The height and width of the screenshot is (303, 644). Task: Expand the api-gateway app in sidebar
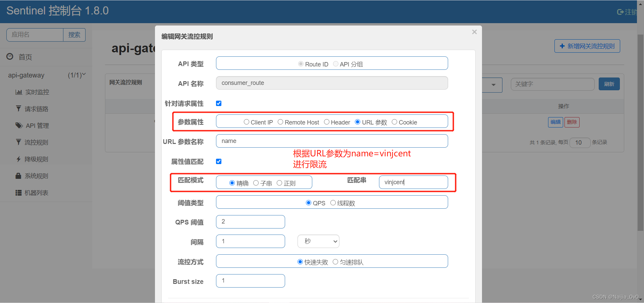(x=47, y=75)
